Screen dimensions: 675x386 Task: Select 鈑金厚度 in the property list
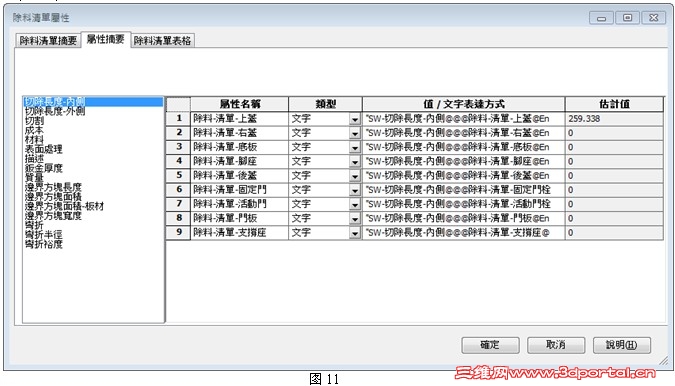[43, 168]
